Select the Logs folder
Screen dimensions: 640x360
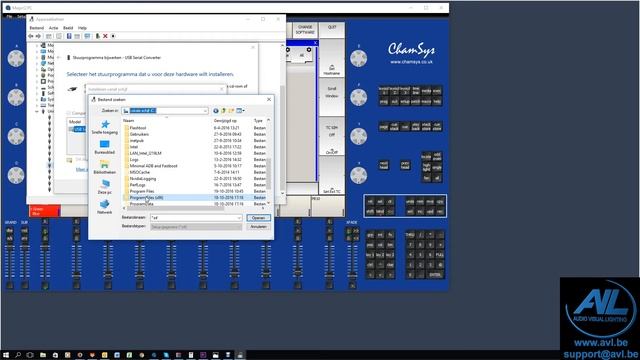tap(134, 160)
